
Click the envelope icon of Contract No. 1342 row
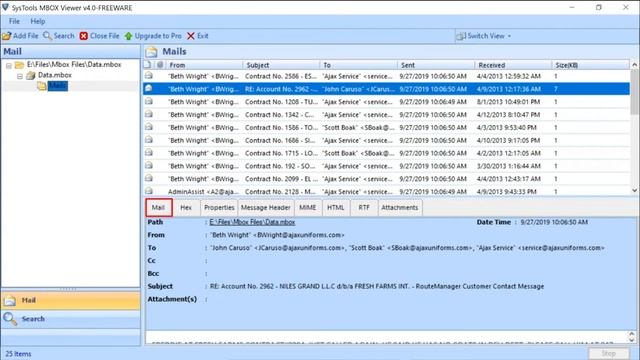[x=149, y=114]
